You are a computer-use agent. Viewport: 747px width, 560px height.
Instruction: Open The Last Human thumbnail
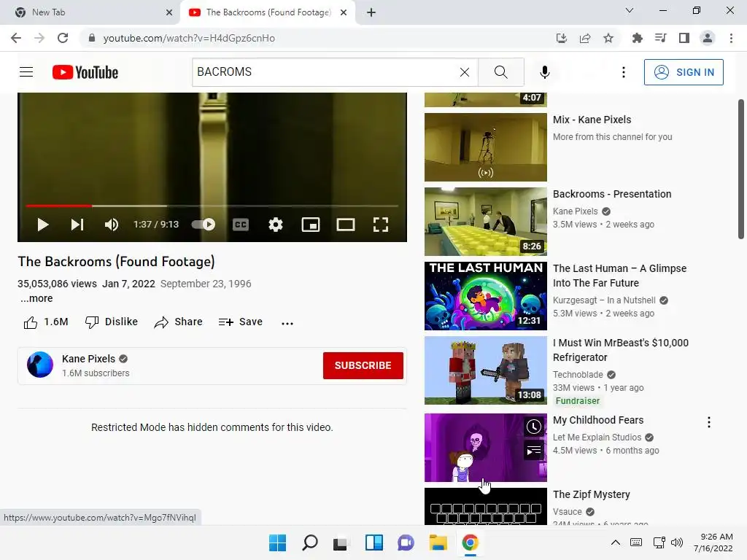(485, 296)
